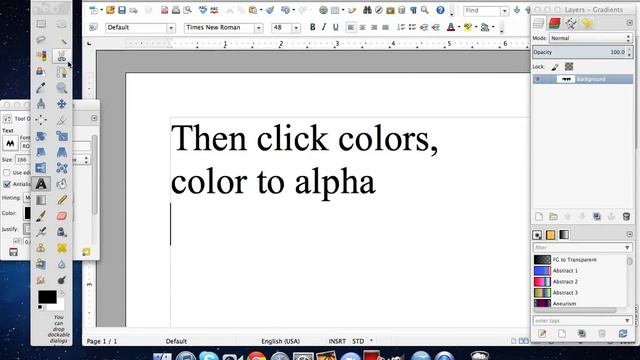Select the Blend gradient tool

[41, 200]
